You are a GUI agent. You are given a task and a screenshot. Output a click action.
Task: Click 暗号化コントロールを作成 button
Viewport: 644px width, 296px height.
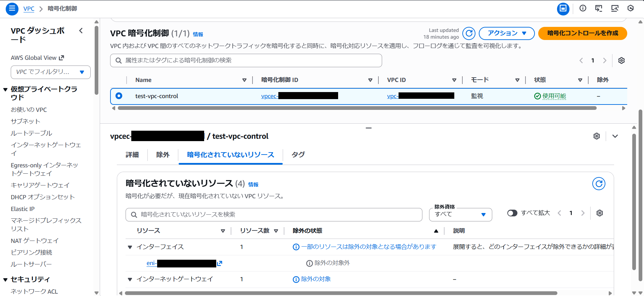tap(583, 33)
